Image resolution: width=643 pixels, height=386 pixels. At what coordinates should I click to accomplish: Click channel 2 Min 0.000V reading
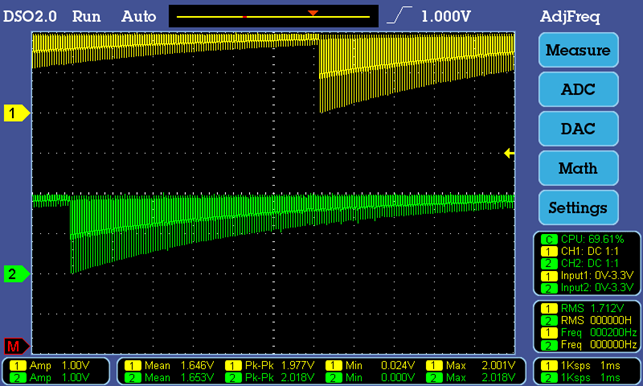click(370, 377)
